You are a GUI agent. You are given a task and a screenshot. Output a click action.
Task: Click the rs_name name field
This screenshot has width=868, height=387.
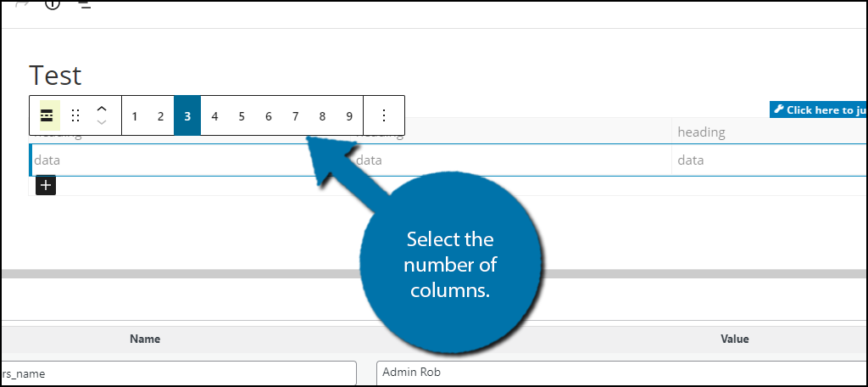178,373
